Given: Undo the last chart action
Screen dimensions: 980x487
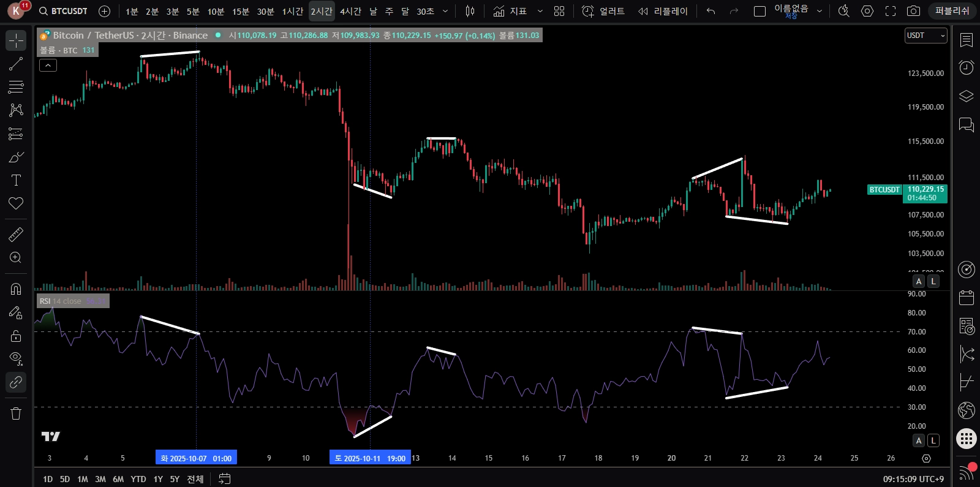Looking at the screenshot, I should [710, 11].
